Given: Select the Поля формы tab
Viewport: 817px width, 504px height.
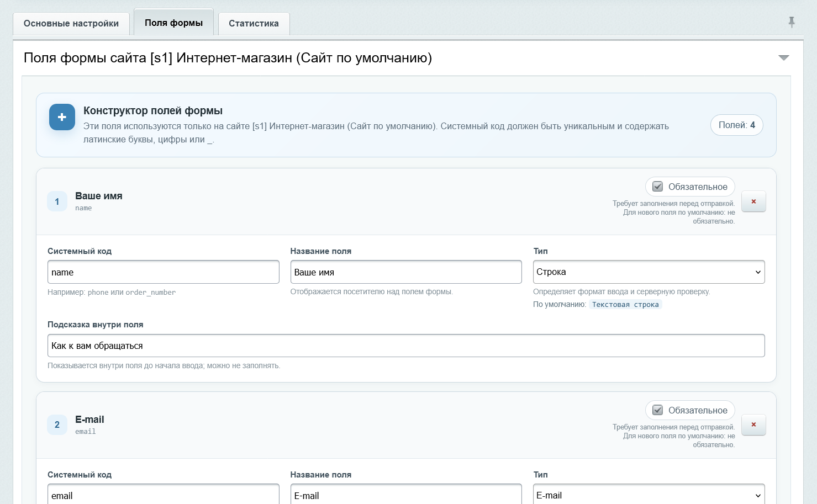Looking at the screenshot, I should pos(173,23).
